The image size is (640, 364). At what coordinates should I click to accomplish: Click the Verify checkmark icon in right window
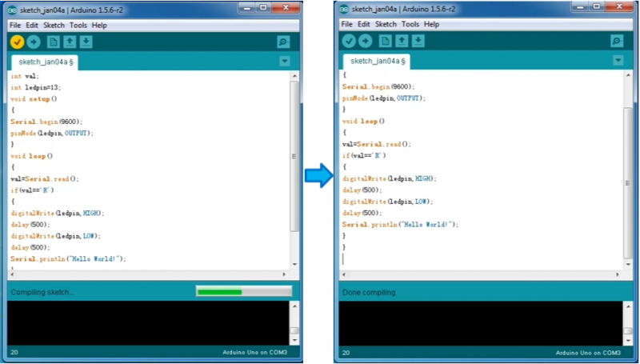[349, 41]
